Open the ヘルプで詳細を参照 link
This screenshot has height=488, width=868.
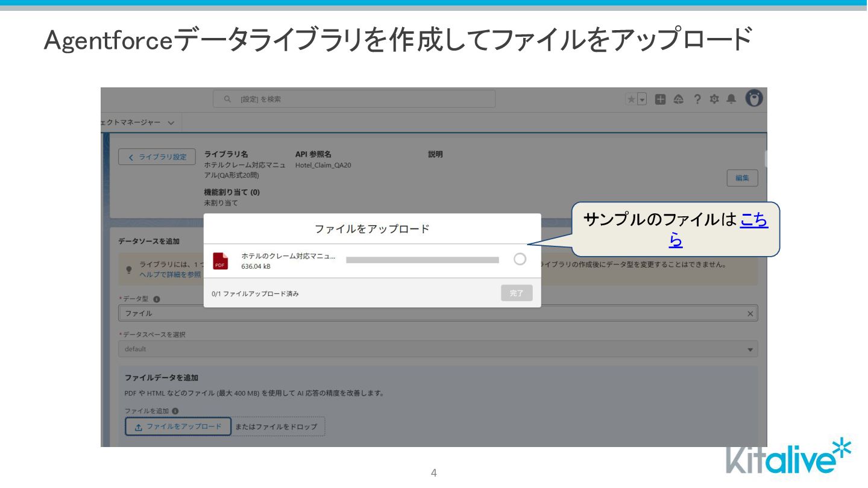170,274
